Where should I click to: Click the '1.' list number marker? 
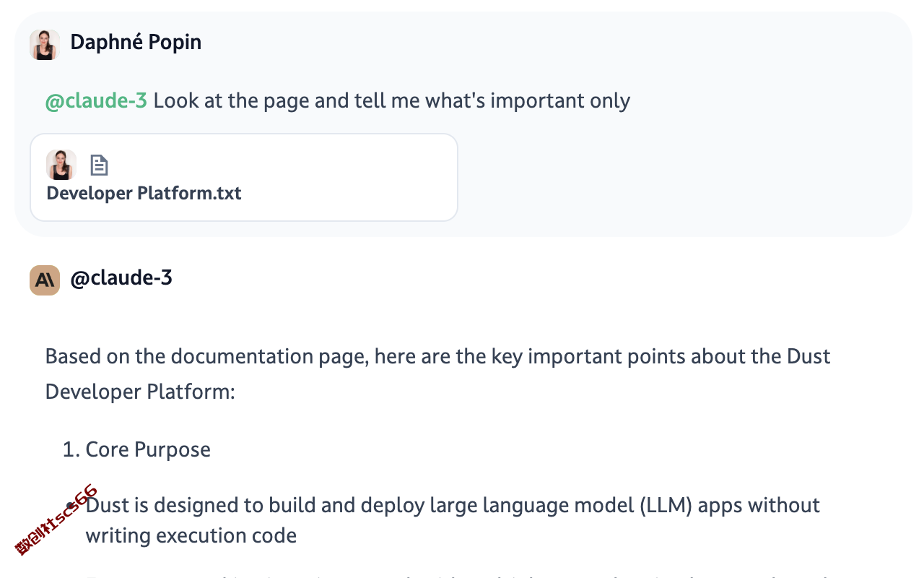[71, 449]
